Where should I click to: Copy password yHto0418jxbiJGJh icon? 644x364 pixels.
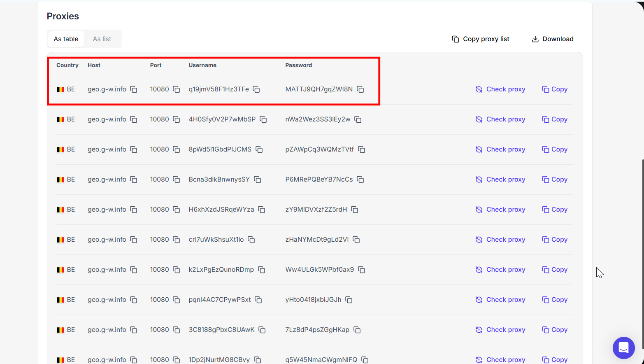(x=349, y=300)
